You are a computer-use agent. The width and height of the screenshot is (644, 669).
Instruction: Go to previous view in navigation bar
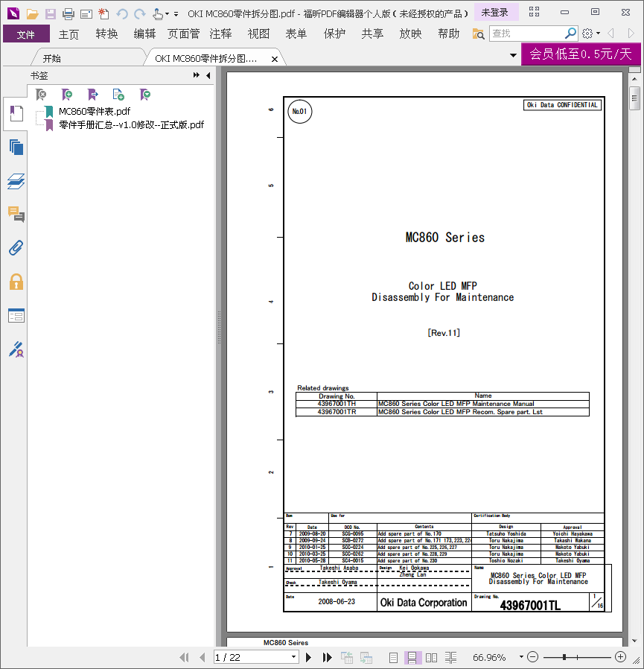coord(346,658)
